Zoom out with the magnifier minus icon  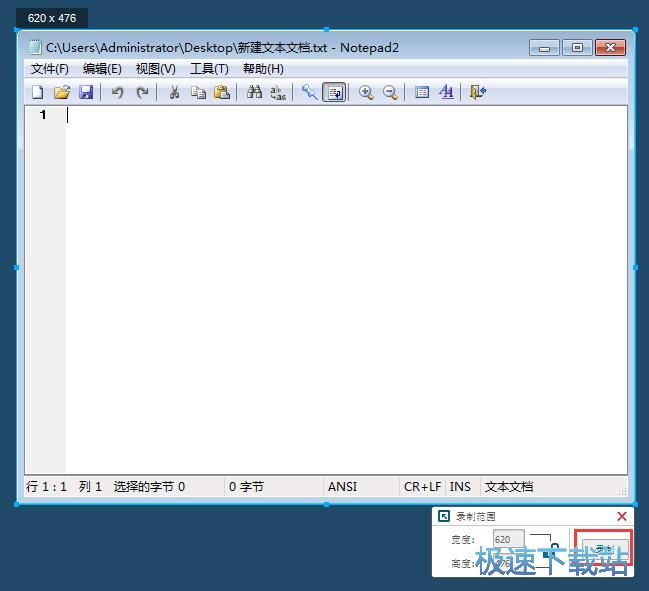(390, 92)
